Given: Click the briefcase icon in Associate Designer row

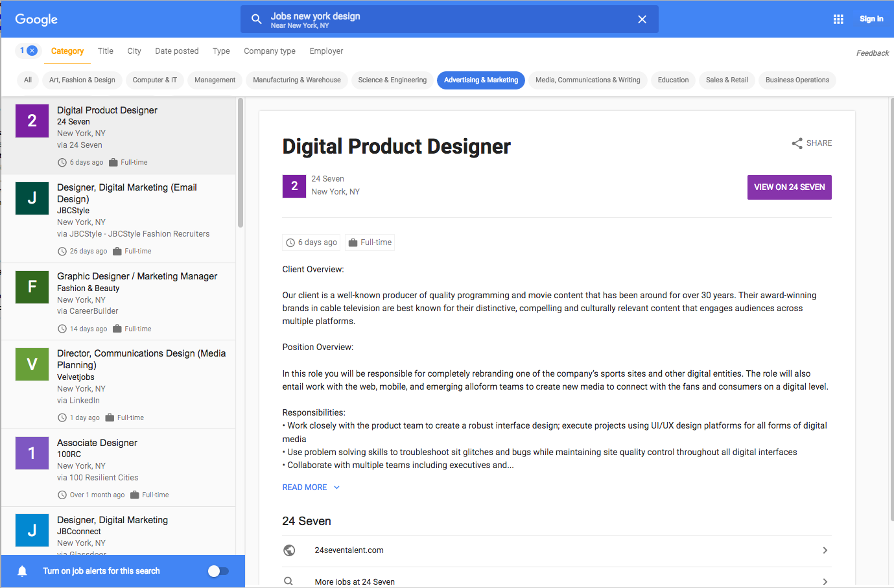Looking at the screenshot, I should tap(135, 495).
